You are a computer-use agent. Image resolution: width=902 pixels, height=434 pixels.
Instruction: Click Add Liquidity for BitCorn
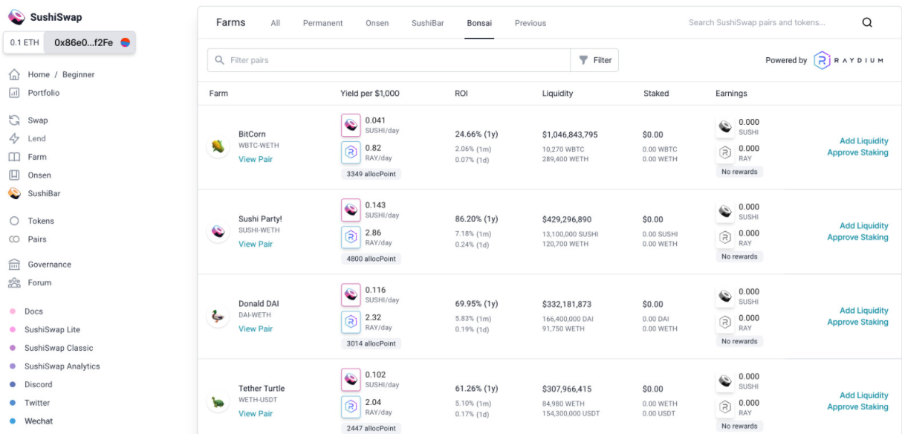coord(863,141)
